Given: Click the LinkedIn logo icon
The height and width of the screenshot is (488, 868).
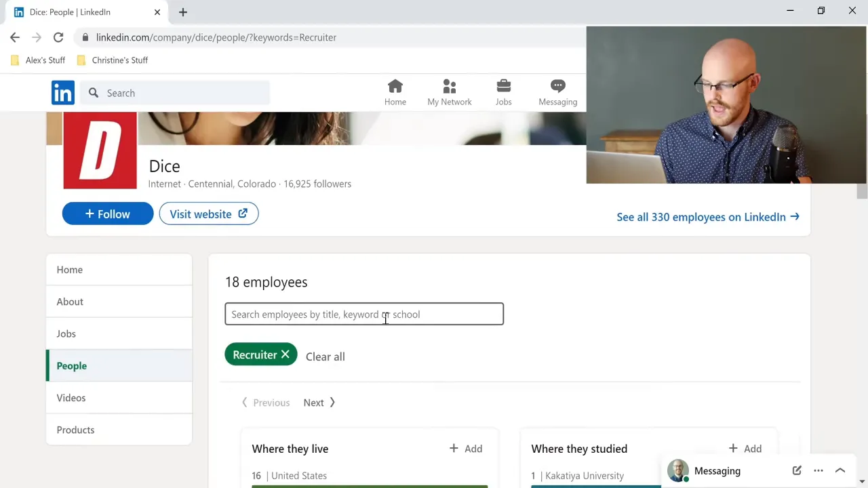Looking at the screenshot, I should point(62,93).
